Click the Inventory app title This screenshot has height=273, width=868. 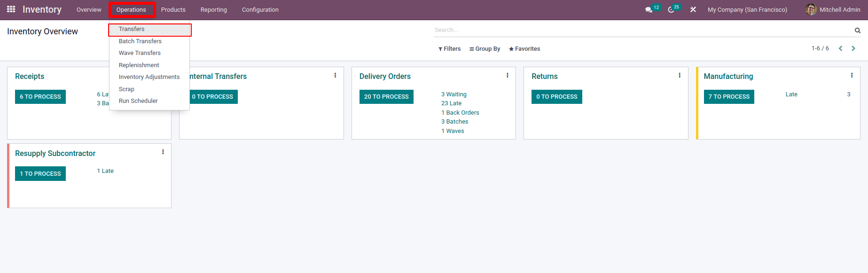tap(42, 9)
